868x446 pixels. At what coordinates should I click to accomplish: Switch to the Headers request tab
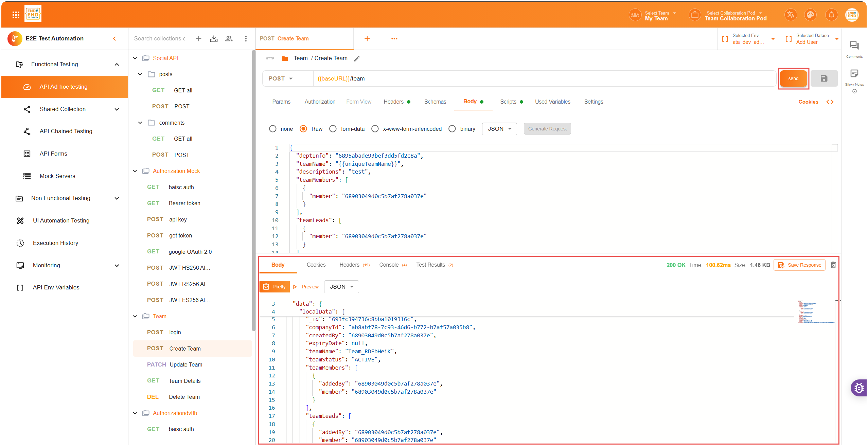(393, 102)
